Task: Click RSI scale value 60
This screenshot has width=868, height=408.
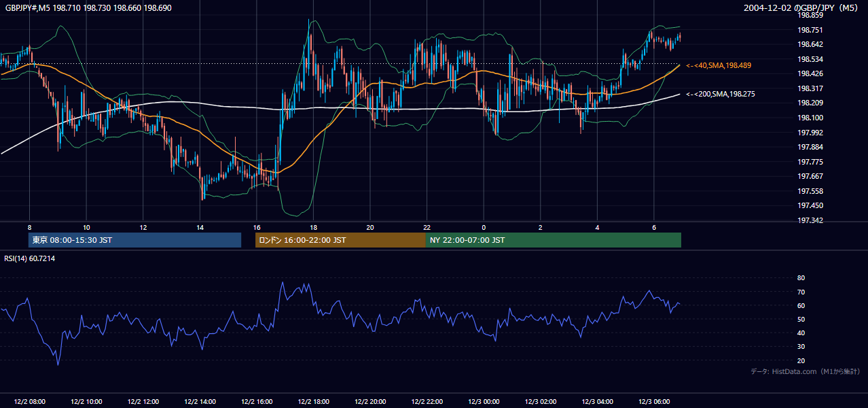Action: pyautogui.click(x=801, y=305)
